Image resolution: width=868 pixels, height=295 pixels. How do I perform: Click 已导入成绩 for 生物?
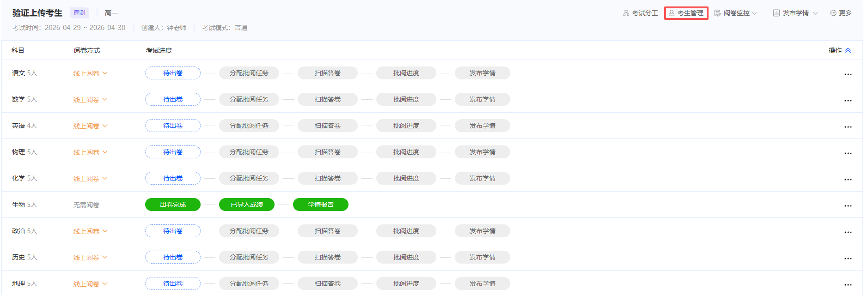(247, 205)
